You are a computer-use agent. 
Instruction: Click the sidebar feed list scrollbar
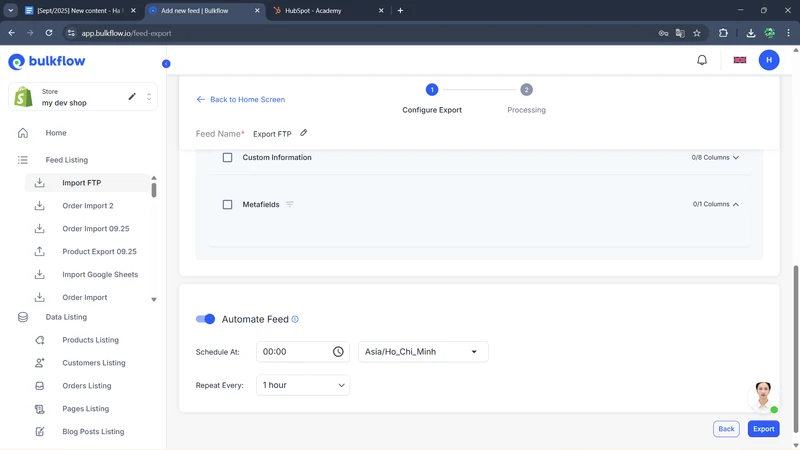pos(154,188)
